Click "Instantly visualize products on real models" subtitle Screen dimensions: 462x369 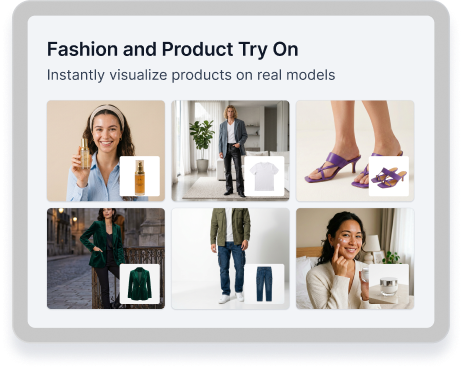191,75
